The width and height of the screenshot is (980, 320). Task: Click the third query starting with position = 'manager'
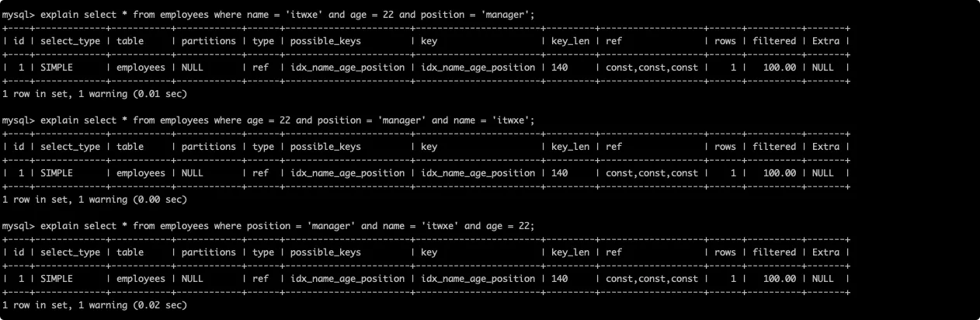coord(268,226)
